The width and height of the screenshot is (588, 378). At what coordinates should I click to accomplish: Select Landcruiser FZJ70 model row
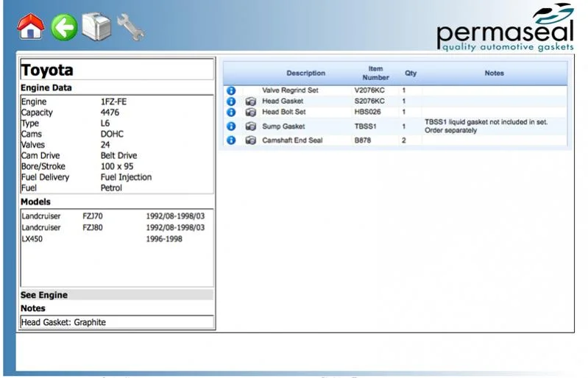(x=113, y=216)
